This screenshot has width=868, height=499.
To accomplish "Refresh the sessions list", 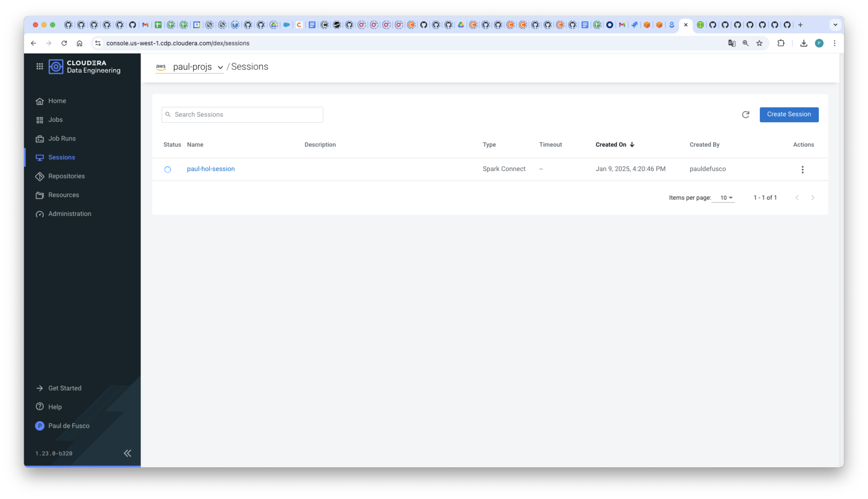I will click(x=746, y=114).
